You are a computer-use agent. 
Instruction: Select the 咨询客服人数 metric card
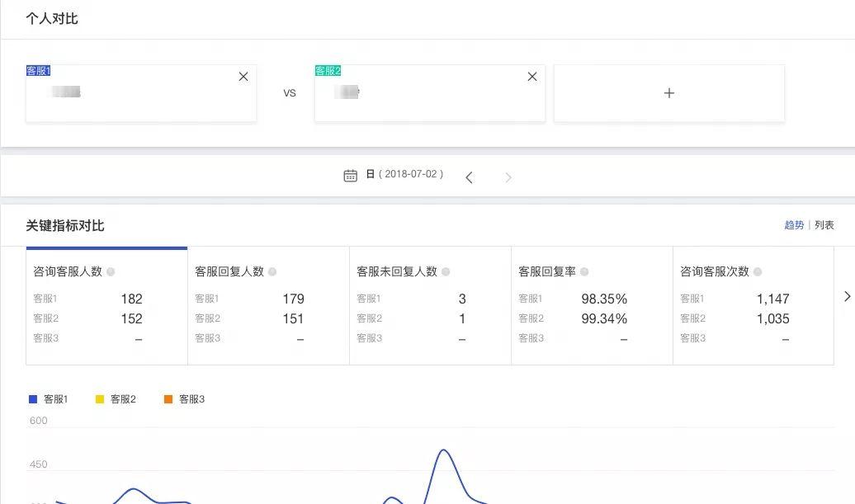[x=106, y=305]
